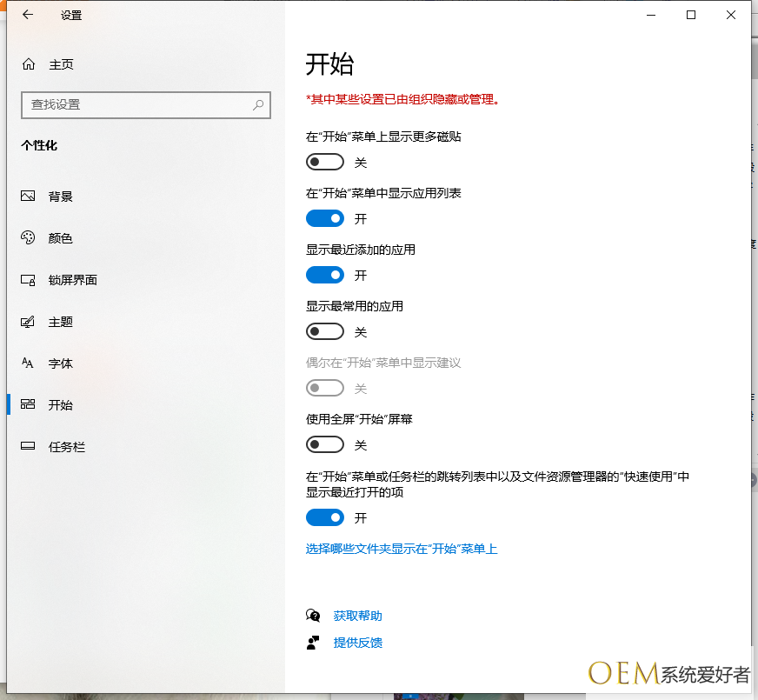This screenshot has height=700, width=758.
Task: Open 选择哪些文件夹显示在开始菜单上 link
Action: click(x=402, y=549)
